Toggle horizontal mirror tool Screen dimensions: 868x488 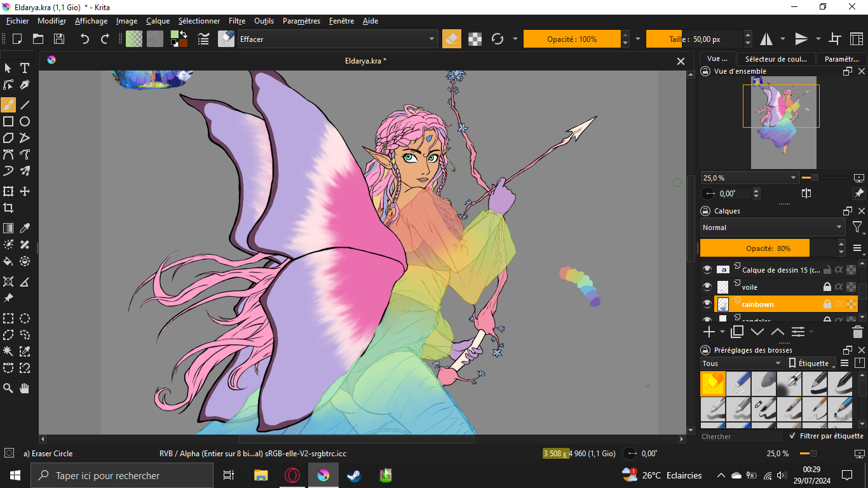(x=766, y=39)
